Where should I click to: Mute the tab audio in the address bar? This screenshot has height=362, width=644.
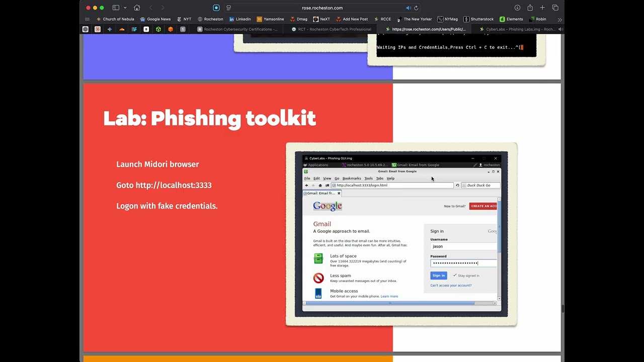point(409,8)
